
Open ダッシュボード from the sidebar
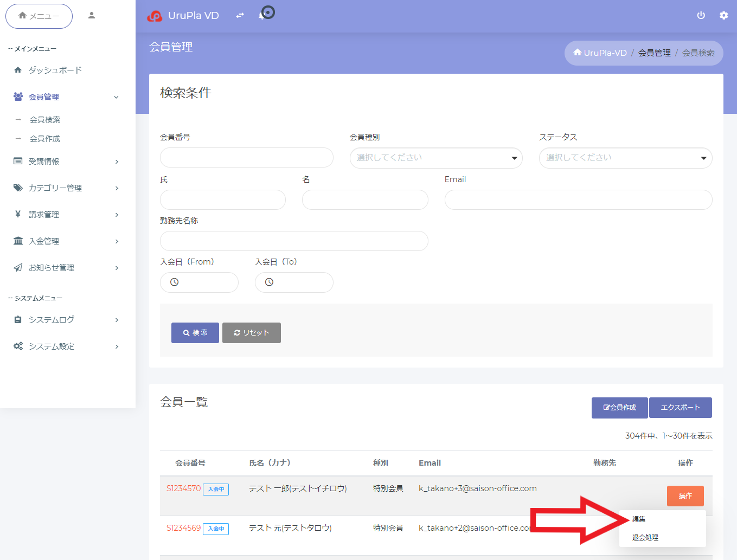coord(55,70)
